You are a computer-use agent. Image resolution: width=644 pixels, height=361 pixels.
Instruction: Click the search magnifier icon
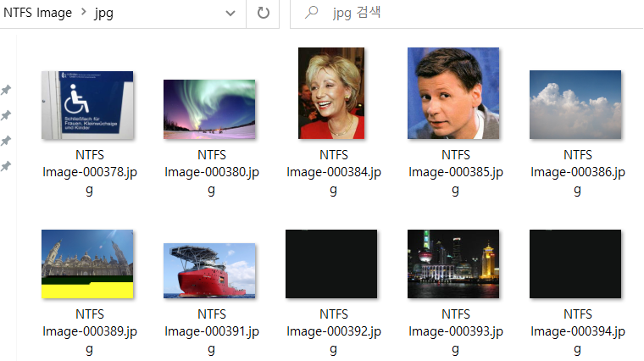click(311, 13)
